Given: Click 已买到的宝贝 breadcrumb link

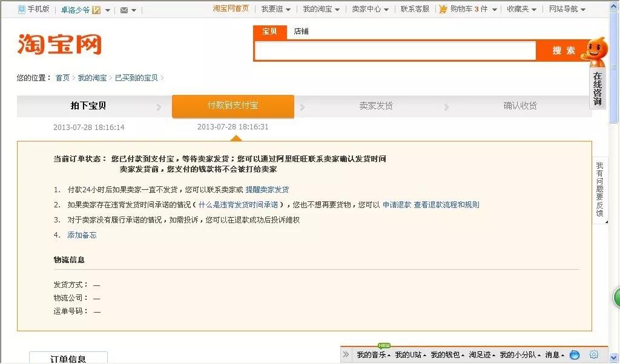Looking at the screenshot, I should click(x=136, y=78).
